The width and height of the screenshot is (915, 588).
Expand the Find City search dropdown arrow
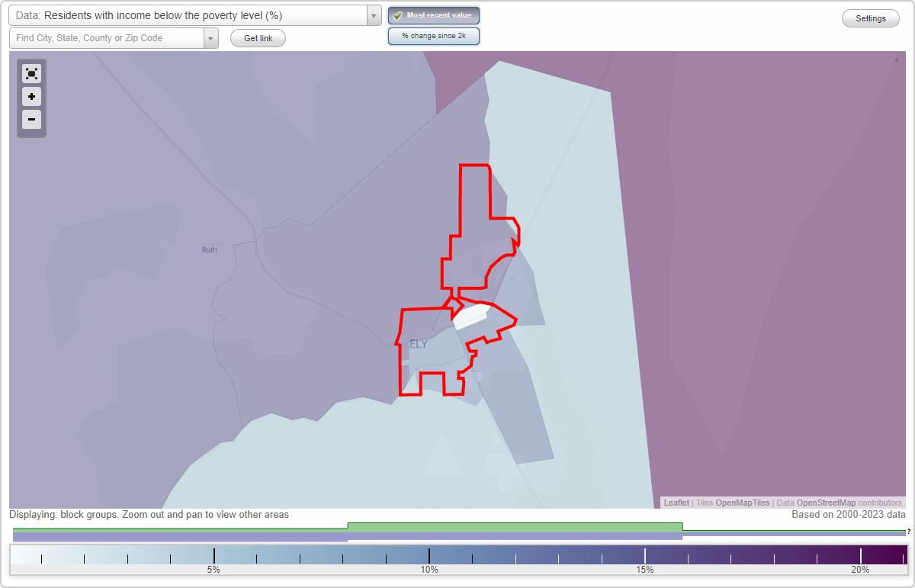(211, 37)
